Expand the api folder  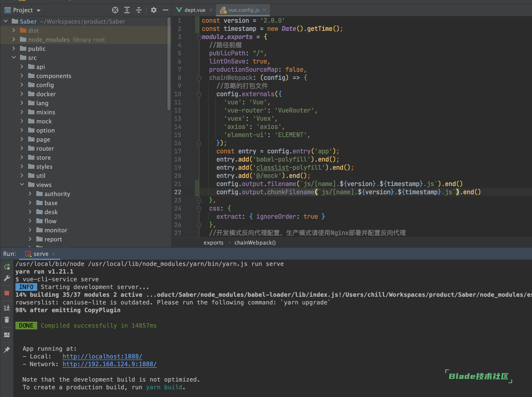[22, 66]
